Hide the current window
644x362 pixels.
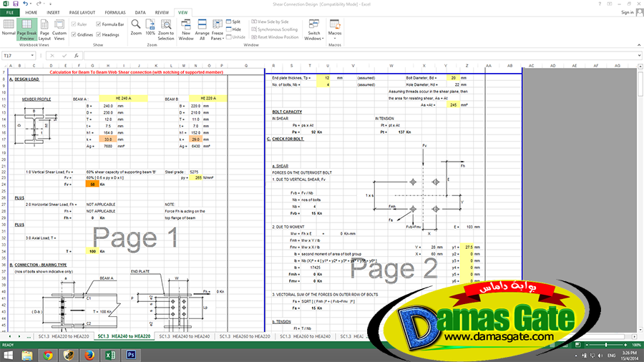pos(233,29)
